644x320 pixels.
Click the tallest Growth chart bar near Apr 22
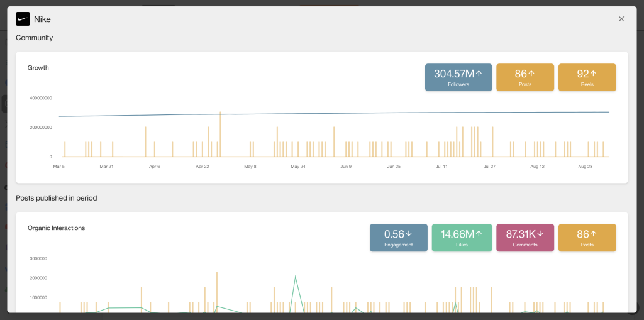220,135
